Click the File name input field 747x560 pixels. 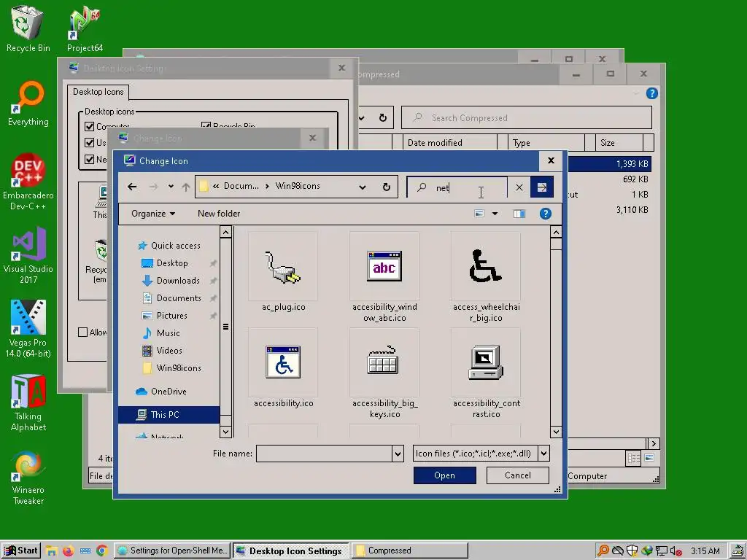tap(325, 454)
